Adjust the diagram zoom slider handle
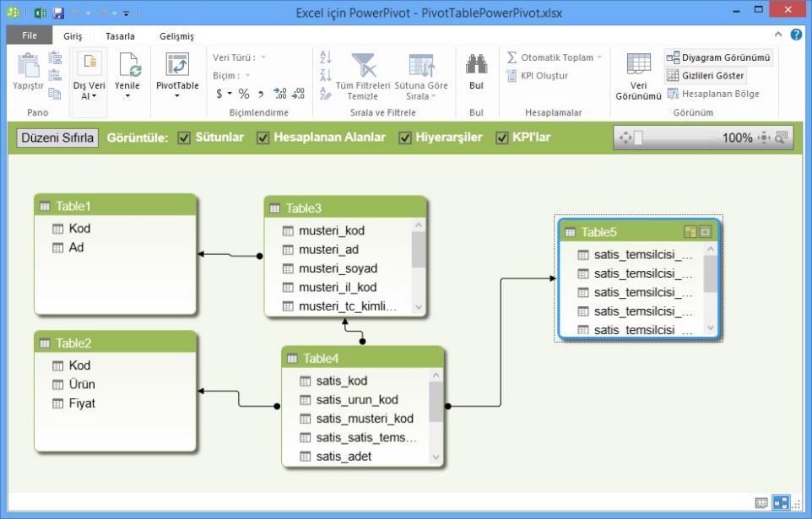 (x=638, y=138)
